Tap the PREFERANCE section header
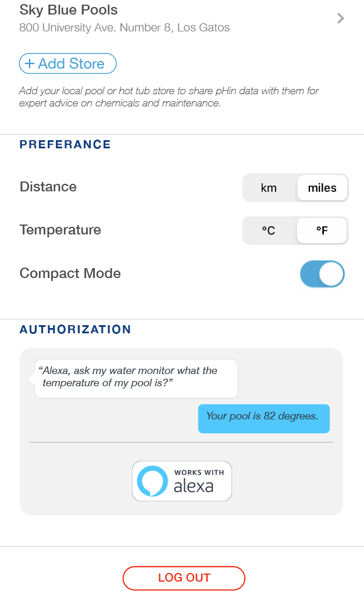364x616 pixels. click(65, 145)
